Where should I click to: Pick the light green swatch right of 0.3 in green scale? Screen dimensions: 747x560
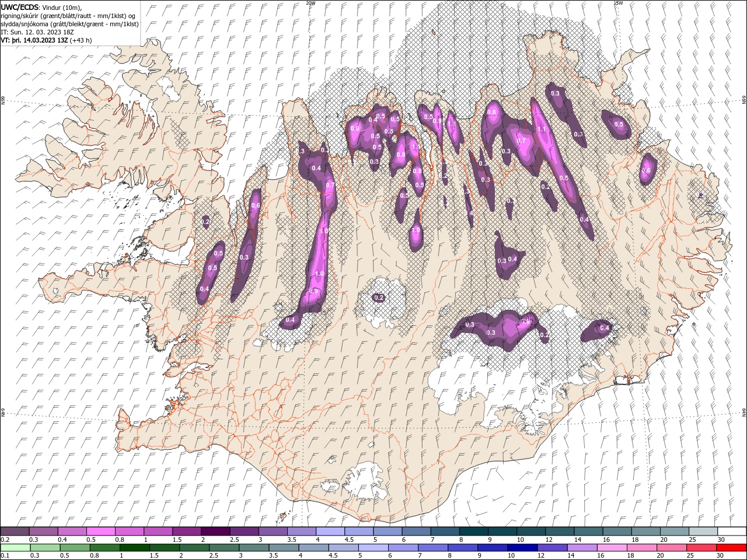[45, 548]
